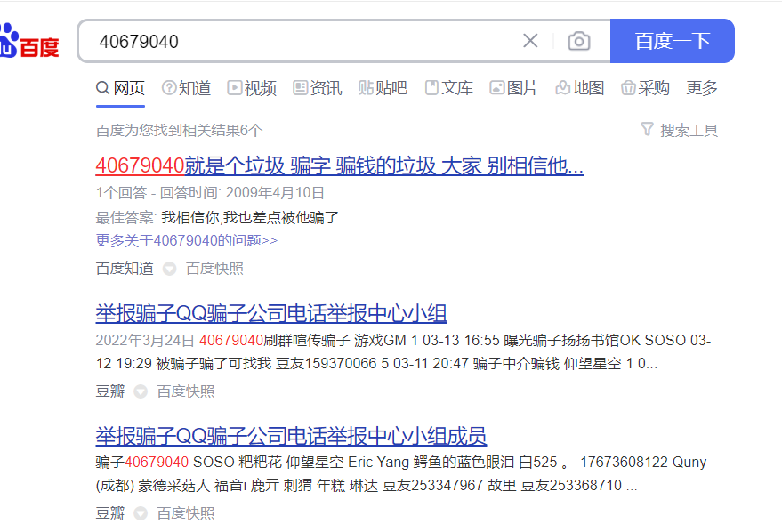The height and width of the screenshot is (532, 782).
Task: Open 百度快照 for the 2022年3月24日 result
Action: [186, 391]
